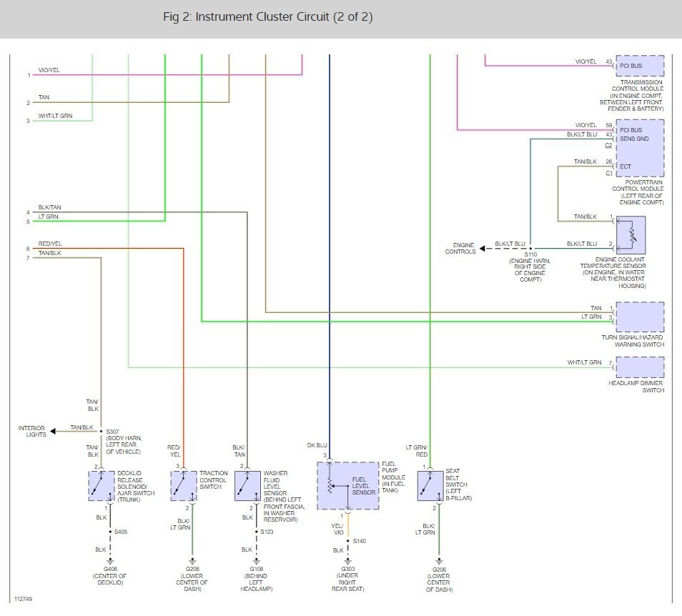Click the G108 behind left headlamp label

[257, 579]
